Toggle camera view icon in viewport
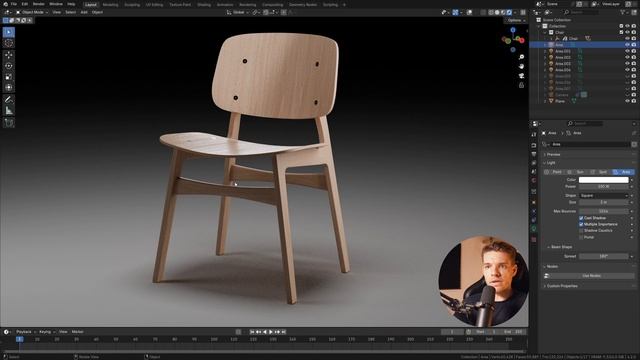This screenshot has width=640, height=360. [521, 76]
